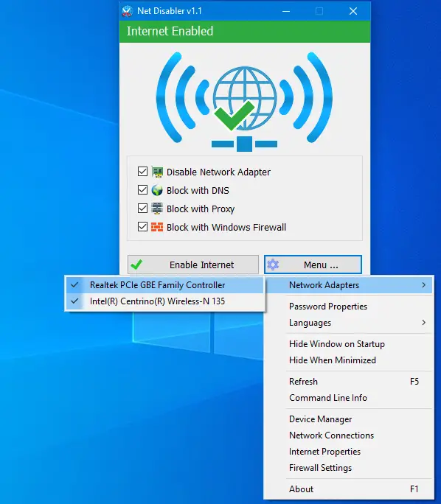Click the network adapter card icon
441x504 pixels.
(157, 172)
